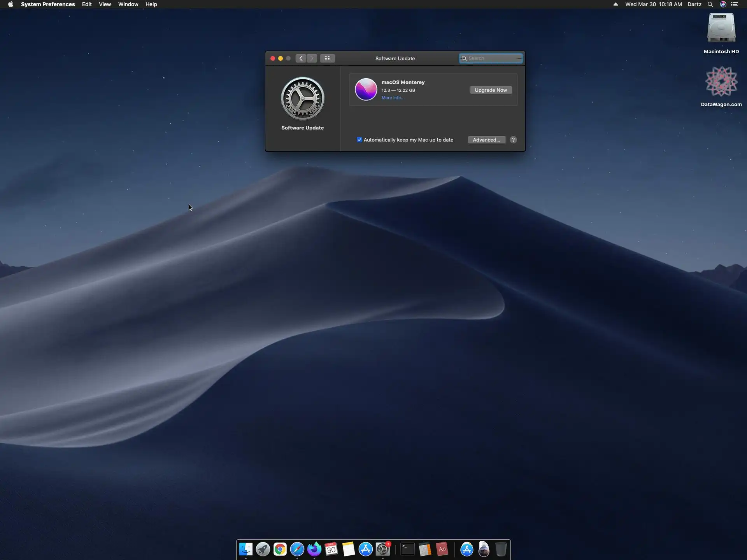Open the View menu
The width and height of the screenshot is (747, 560).
click(105, 4)
